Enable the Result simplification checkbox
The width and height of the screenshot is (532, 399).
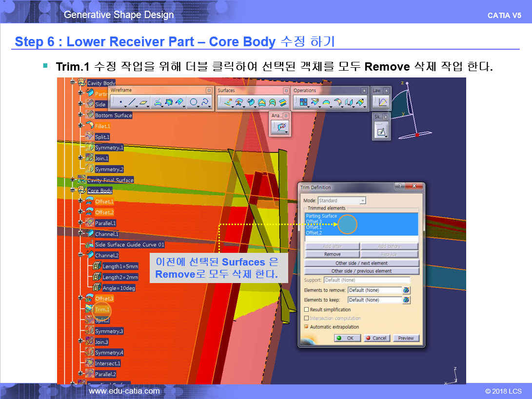point(306,310)
